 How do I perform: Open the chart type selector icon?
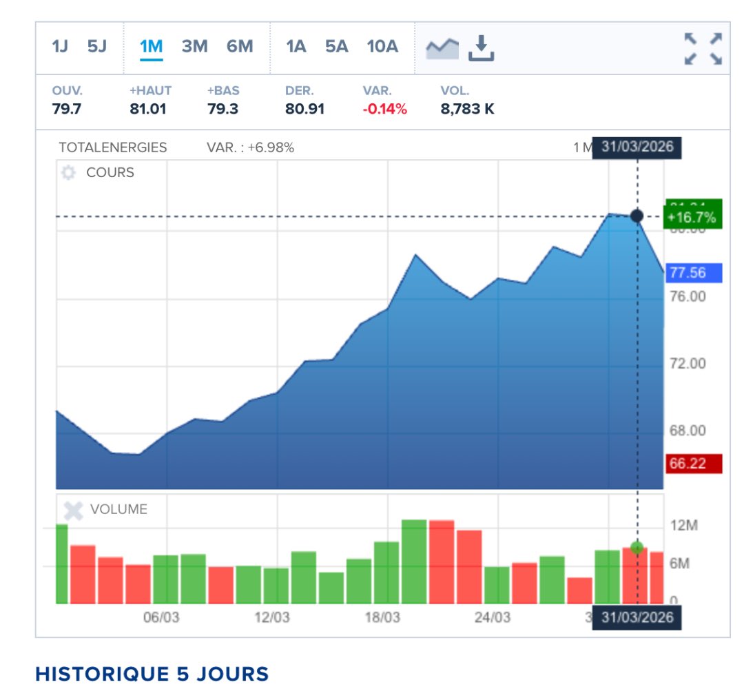click(442, 48)
